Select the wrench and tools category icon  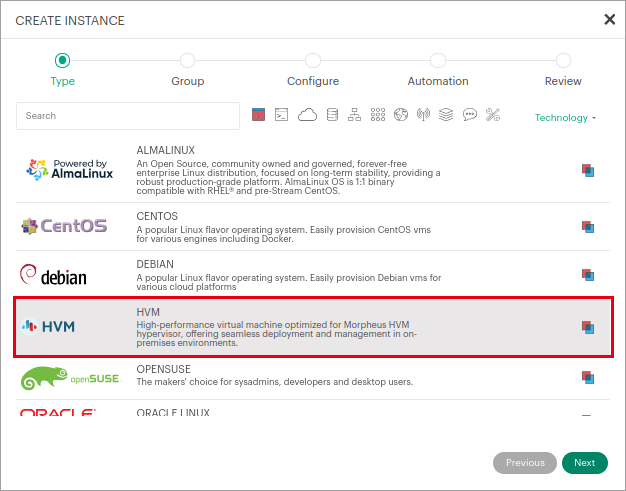[493, 115]
